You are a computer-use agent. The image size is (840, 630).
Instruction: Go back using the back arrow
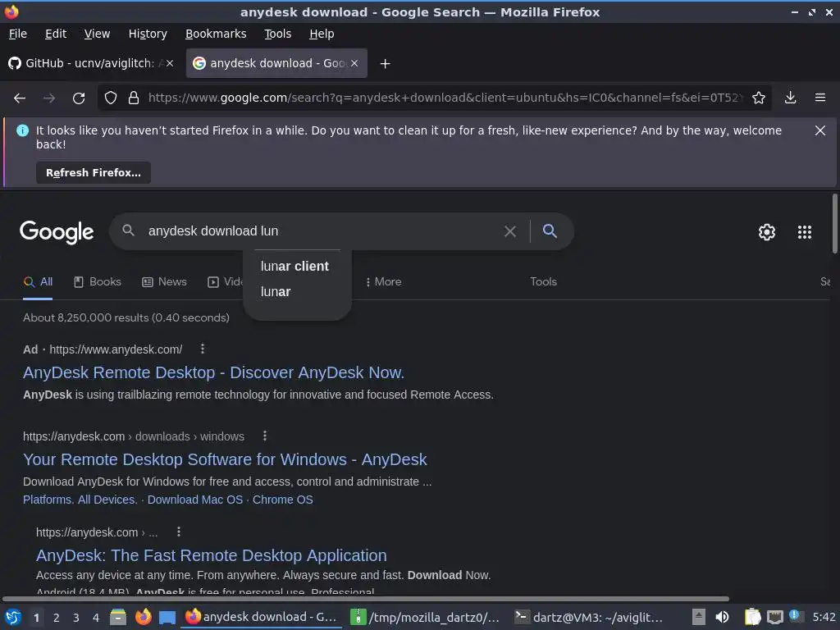(20, 98)
